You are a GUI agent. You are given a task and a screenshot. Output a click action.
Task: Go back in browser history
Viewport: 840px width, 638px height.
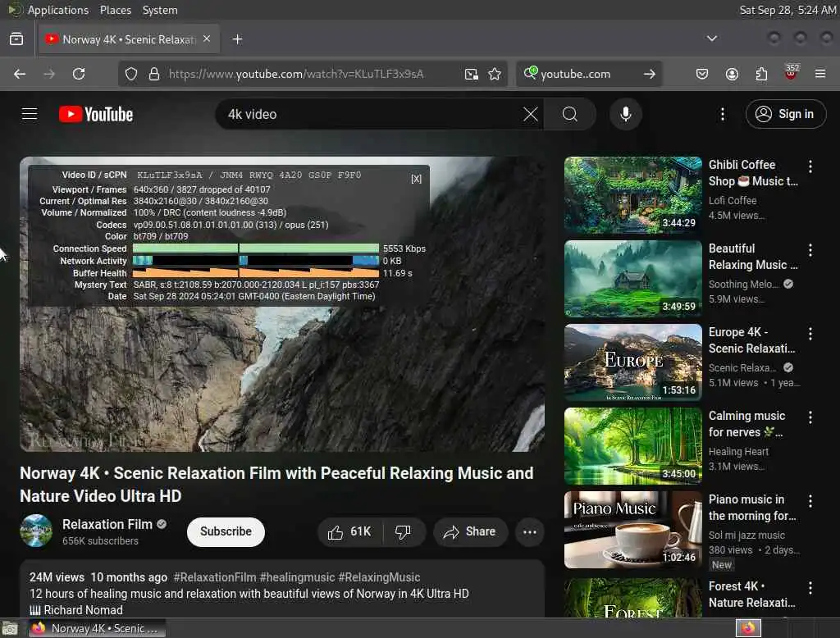(x=20, y=74)
